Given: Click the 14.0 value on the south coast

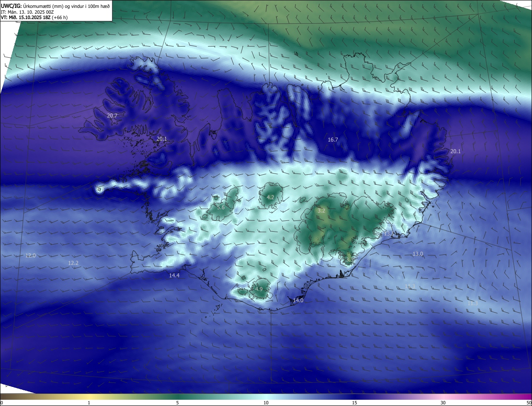Looking at the screenshot, I should click(x=298, y=301).
